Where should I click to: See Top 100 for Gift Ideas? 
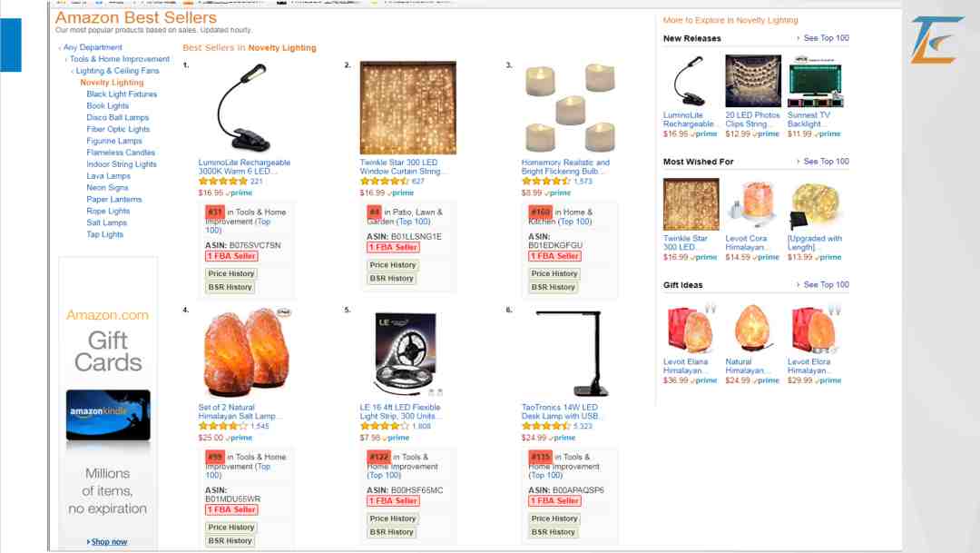[826, 284]
